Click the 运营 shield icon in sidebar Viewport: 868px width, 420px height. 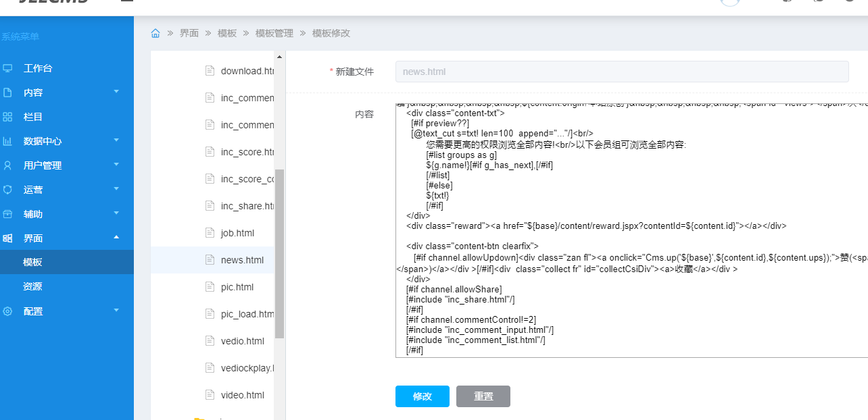click(7, 190)
